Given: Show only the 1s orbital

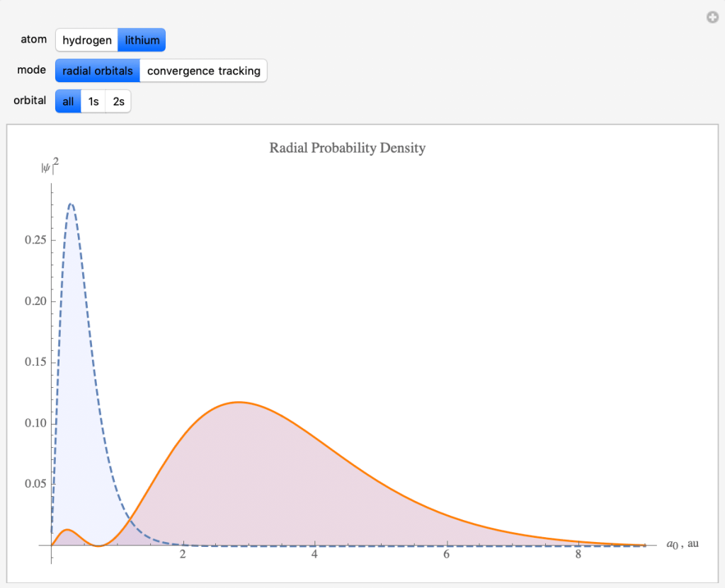Looking at the screenshot, I should pos(93,102).
